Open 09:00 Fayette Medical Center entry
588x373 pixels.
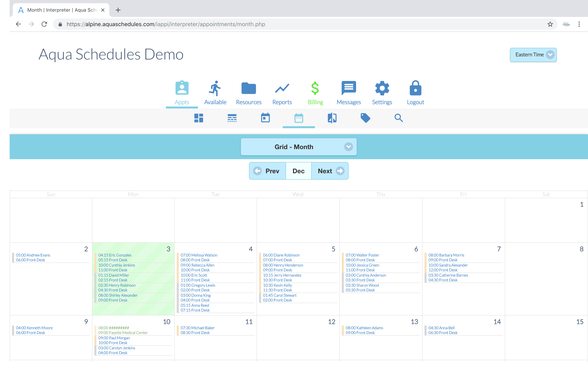123,333
